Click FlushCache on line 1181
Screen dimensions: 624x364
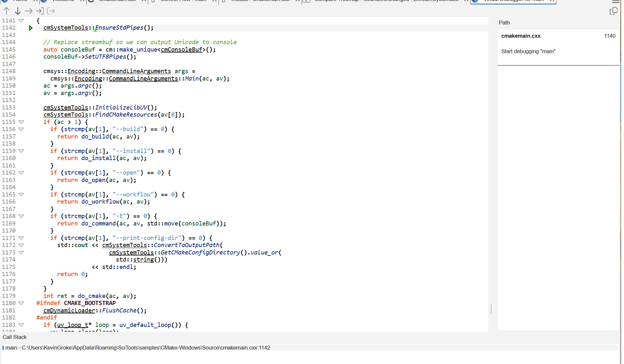pyautogui.click(x=119, y=311)
